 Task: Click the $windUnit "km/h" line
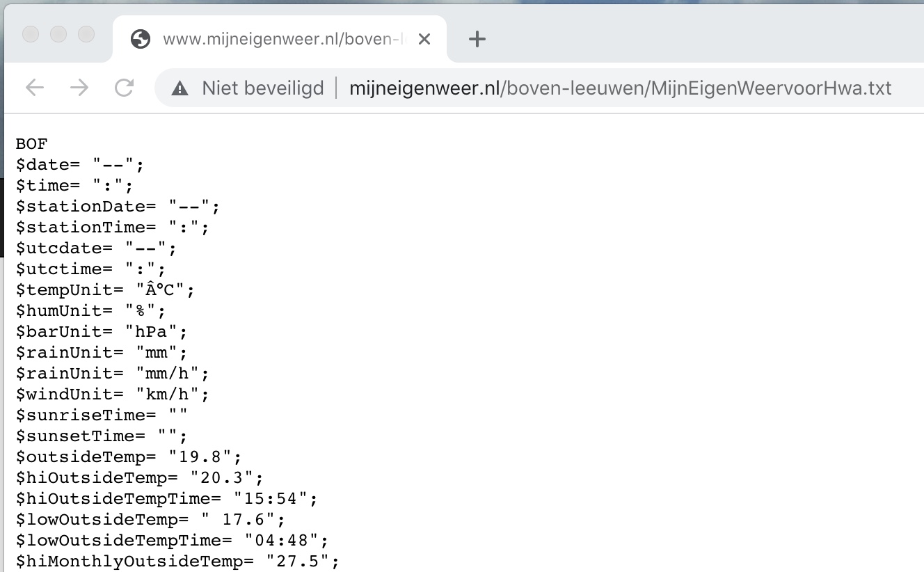112,395
